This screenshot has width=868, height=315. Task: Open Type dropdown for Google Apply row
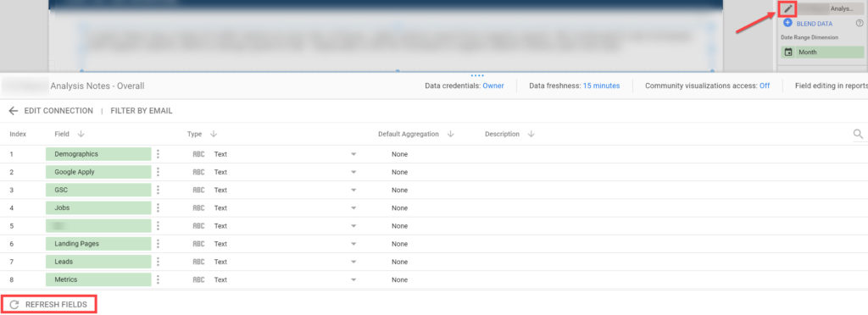click(353, 172)
